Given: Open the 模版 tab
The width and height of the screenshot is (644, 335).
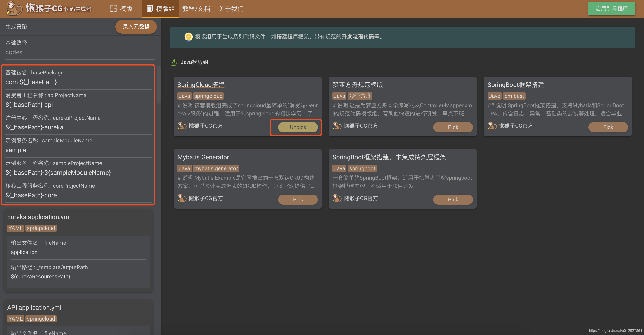Looking at the screenshot, I should (x=121, y=9).
